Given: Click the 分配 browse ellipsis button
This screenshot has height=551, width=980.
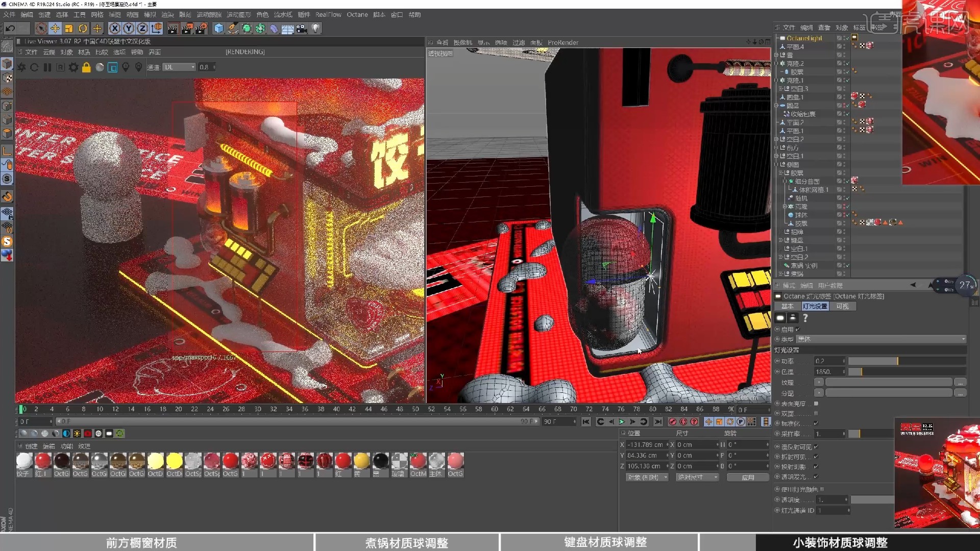Looking at the screenshot, I should coord(960,393).
